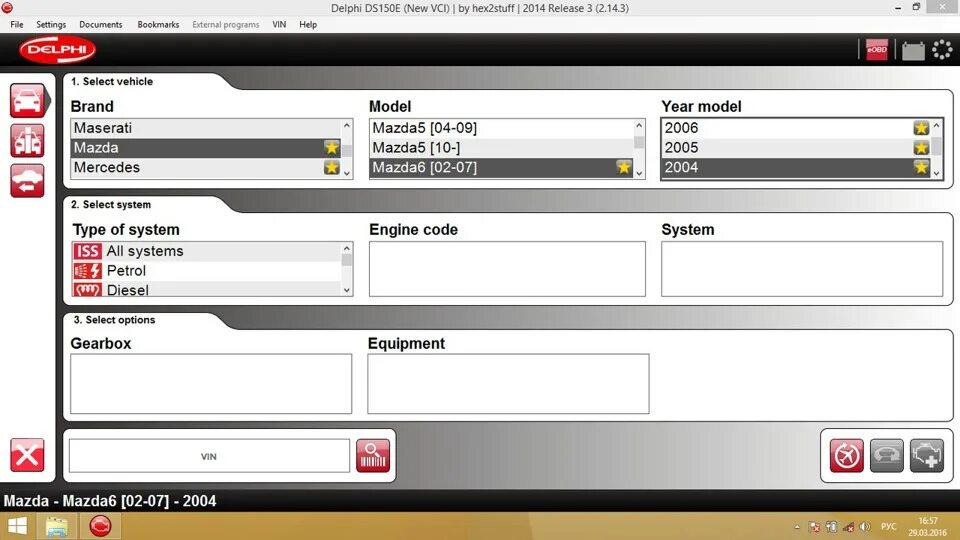This screenshot has width=960, height=540.
Task: Select Maserati in Brand list
Action: (206, 128)
